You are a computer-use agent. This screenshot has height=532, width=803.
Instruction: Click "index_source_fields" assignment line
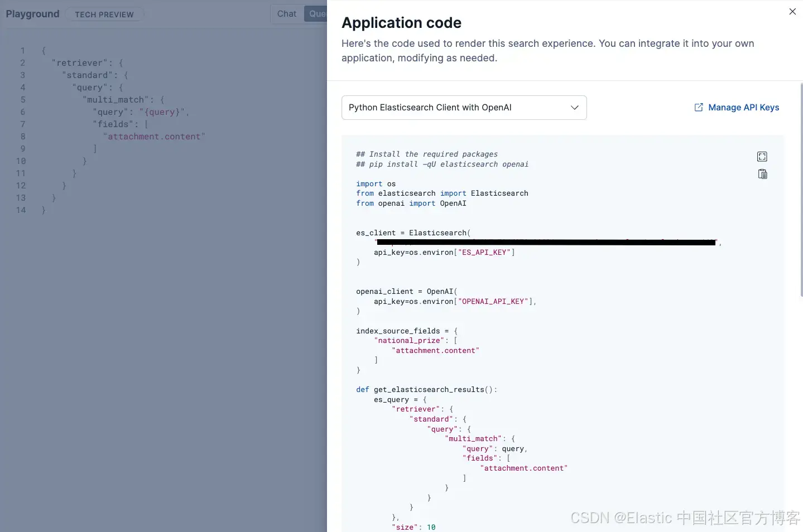(407, 331)
